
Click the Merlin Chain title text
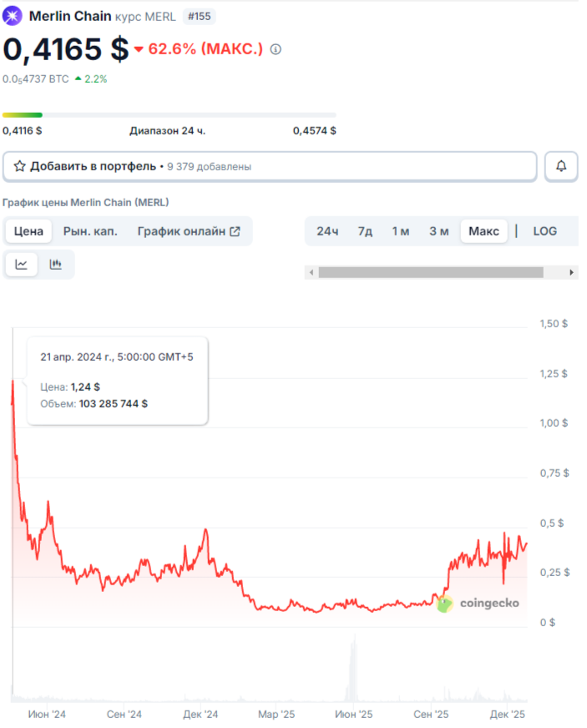[x=70, y=16]
